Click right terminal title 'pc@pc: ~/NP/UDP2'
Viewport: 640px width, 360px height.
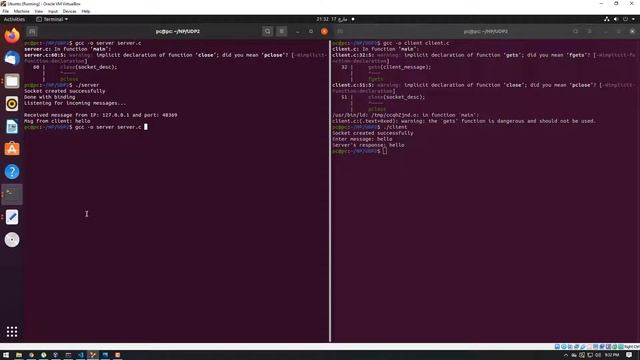coord(486,31)
